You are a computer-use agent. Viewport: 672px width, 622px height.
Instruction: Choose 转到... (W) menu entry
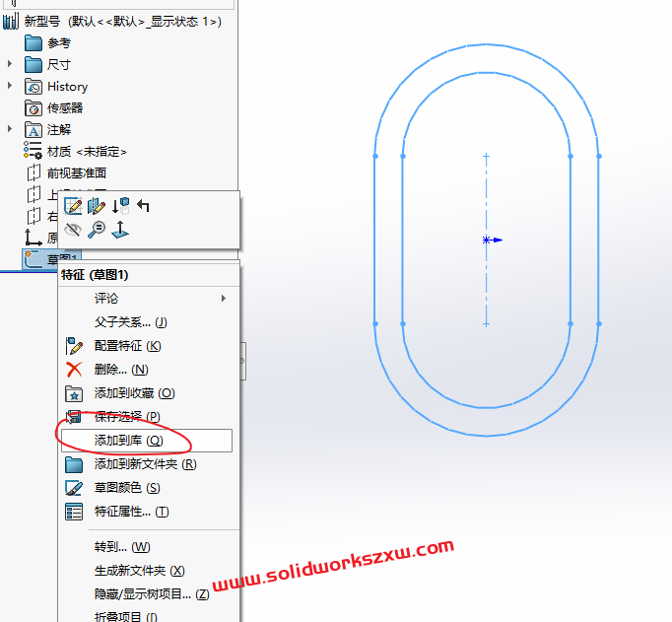(x=147, y=547)
